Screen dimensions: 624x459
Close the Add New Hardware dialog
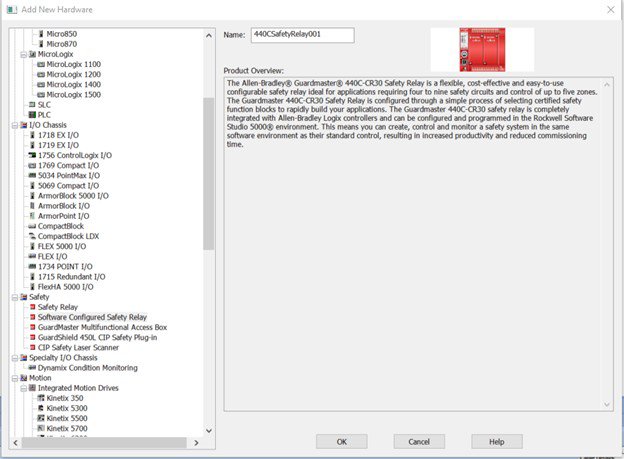pos(611,10)
